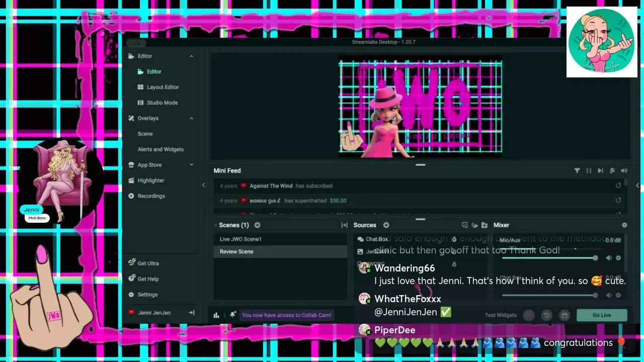
Task: Open the audio-visual icon in Sources header
Action: click(x=474, y=225)
